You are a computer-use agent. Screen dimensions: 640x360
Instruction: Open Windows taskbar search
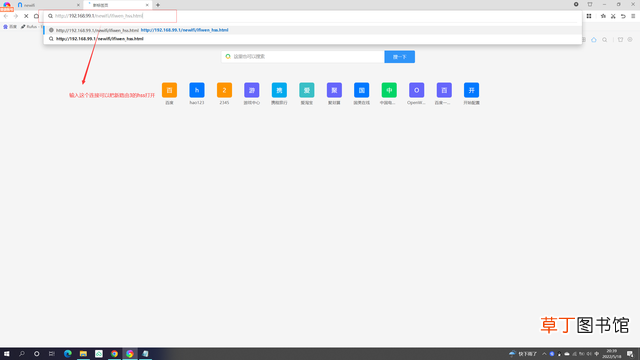(x=22, y=354)
